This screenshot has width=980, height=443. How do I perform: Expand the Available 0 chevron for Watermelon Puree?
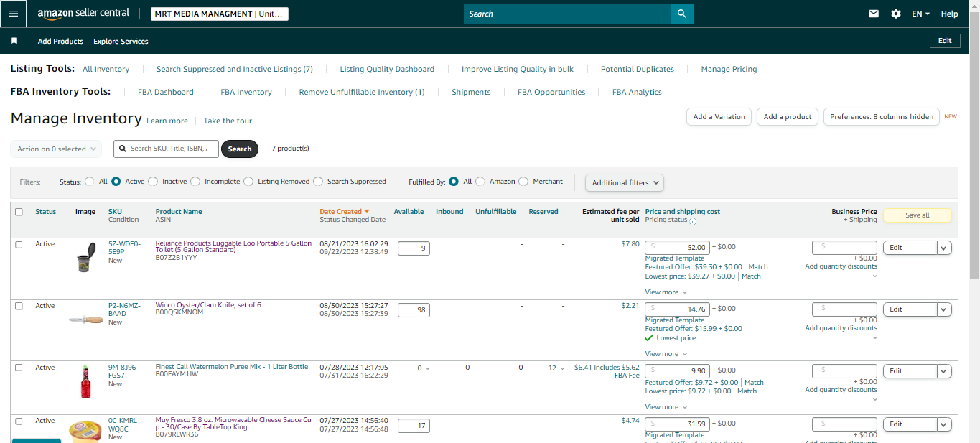pos(428,368)
